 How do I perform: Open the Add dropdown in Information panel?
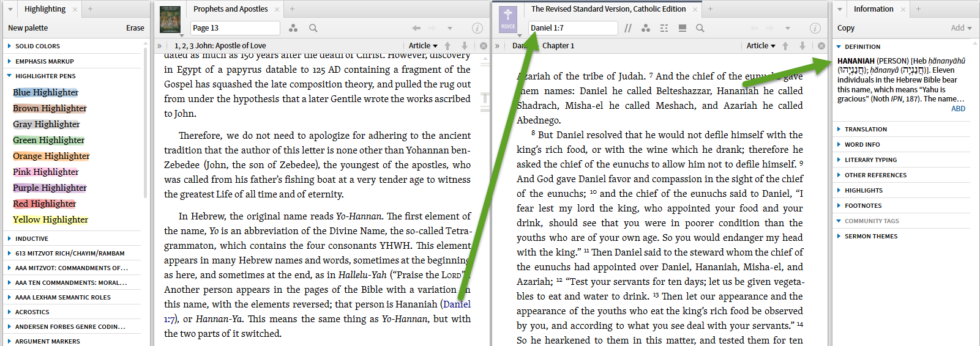click(x=961, y=28)
